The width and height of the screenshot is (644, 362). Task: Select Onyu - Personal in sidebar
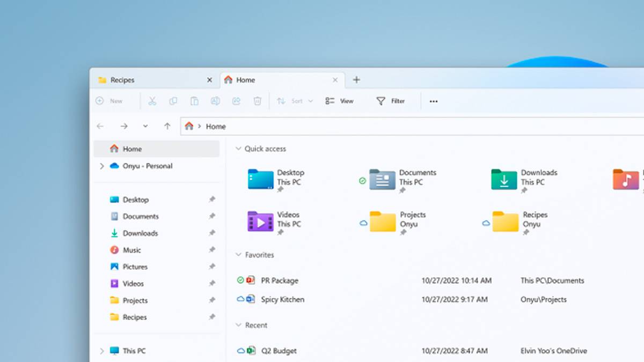[148, 166]
